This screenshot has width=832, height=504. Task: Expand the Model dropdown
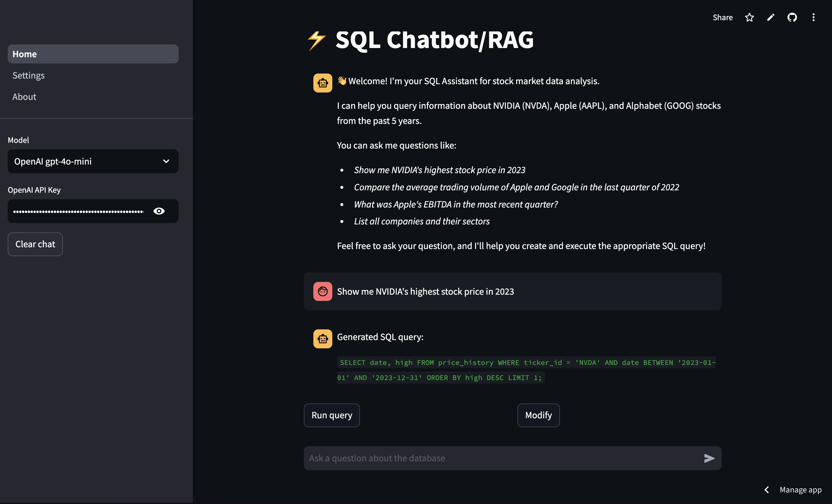[93, 161]
